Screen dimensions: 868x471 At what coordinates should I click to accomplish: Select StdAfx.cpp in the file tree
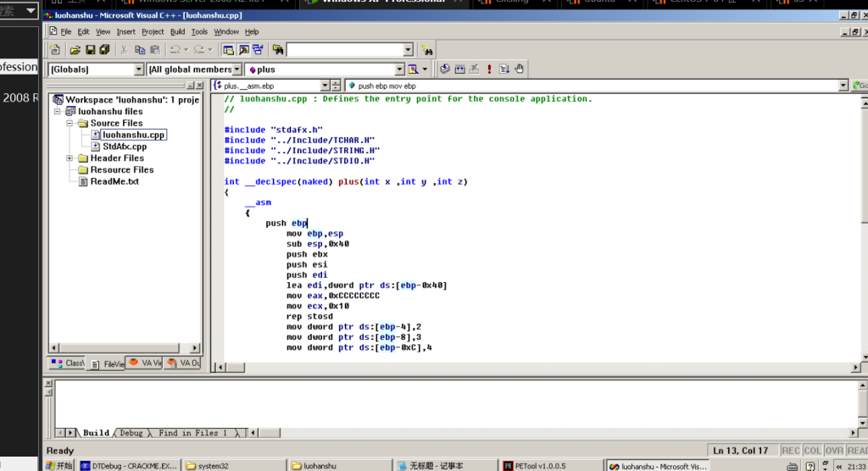(x=124, y=147)
